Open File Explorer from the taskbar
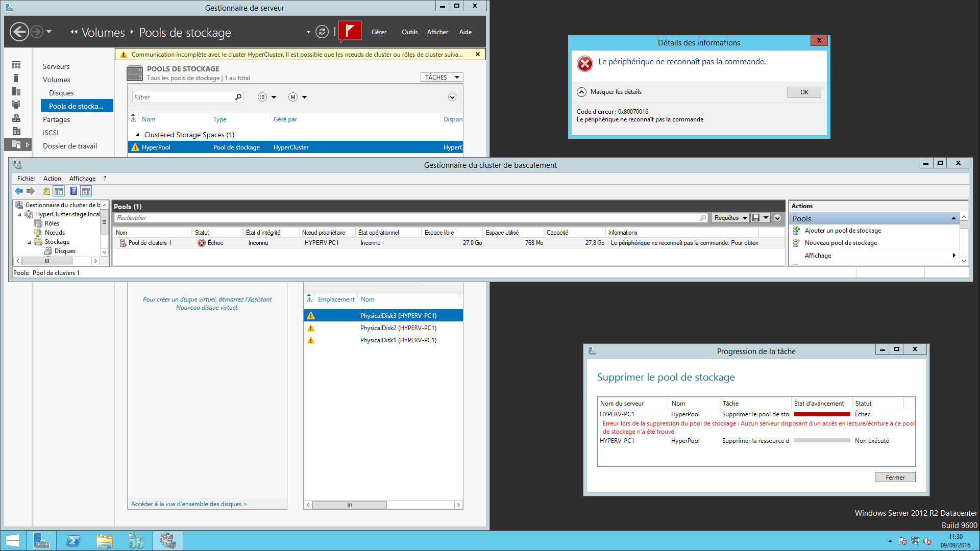980x551 pixels. [105, 541]
